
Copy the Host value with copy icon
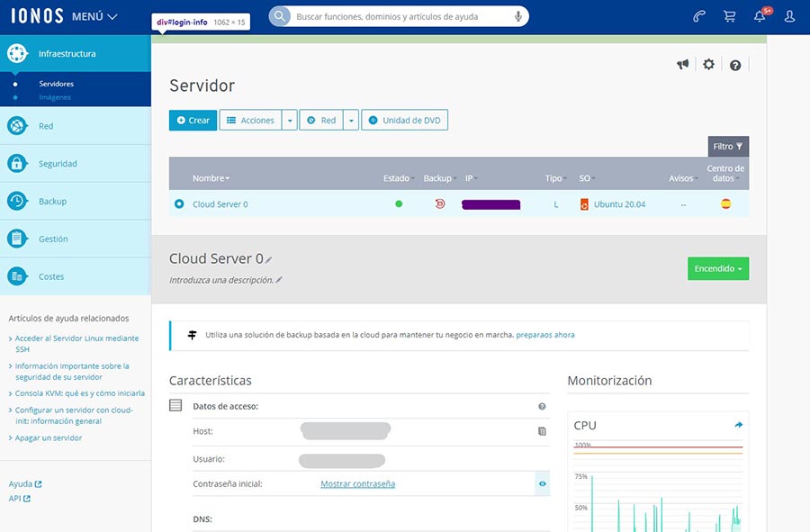(542, 431)
